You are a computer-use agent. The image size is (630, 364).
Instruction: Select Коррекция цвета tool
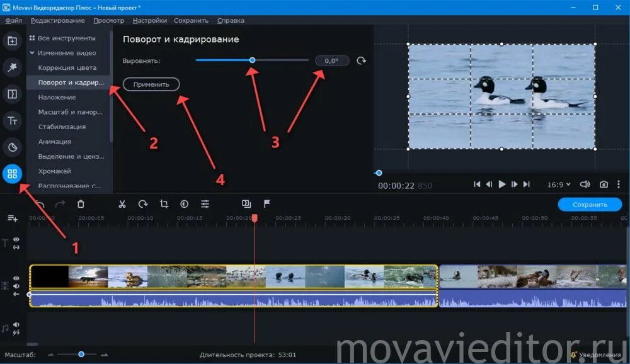pos(67,67)
